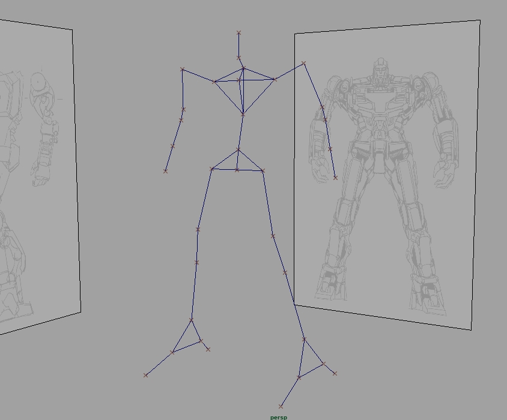The width and height of the screenshot is (507, 420).
Task: Select the upper knee joint on side-view-facing leg
Action: 198,229
